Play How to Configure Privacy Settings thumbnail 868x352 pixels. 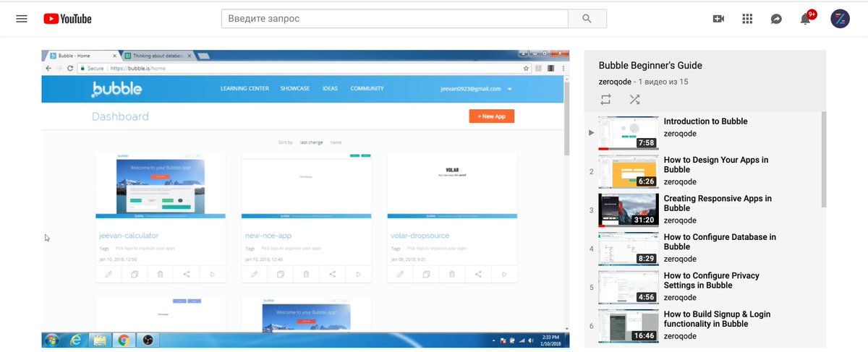tap(629, 287)
